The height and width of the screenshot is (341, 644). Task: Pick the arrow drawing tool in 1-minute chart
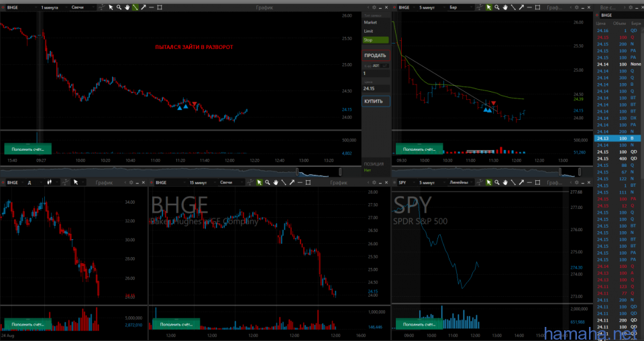click(143, 7)
